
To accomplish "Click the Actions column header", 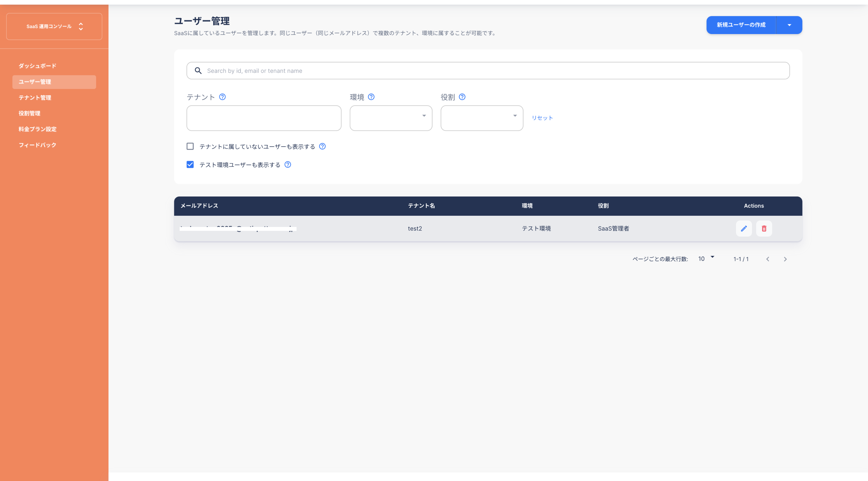I will pos(754,206).
